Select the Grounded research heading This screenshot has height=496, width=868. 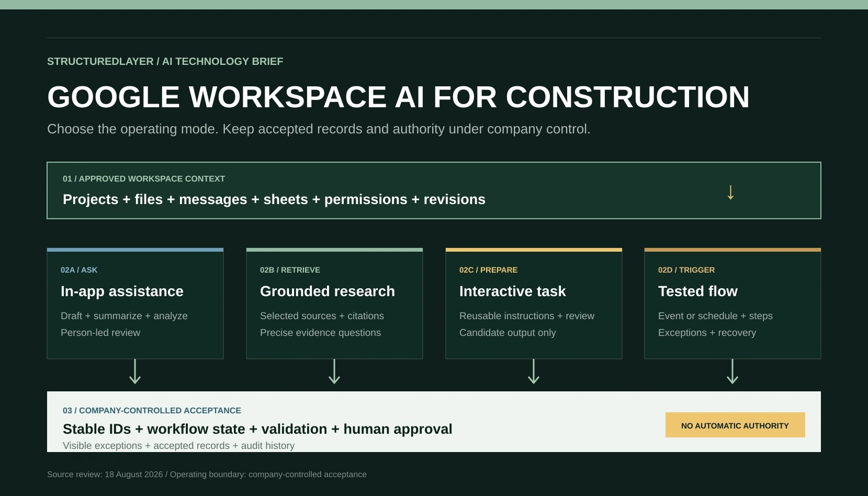coord(328,291)
